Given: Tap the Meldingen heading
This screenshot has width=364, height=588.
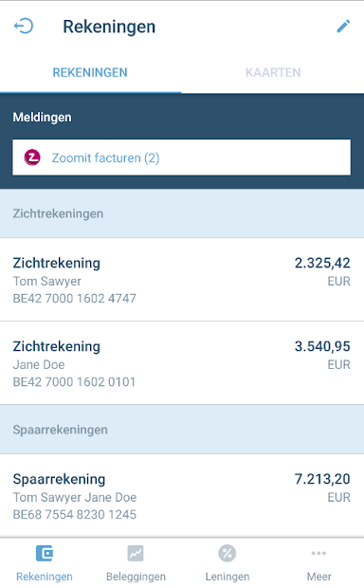Looking at the screenshot, I should [x=43, y=118].
